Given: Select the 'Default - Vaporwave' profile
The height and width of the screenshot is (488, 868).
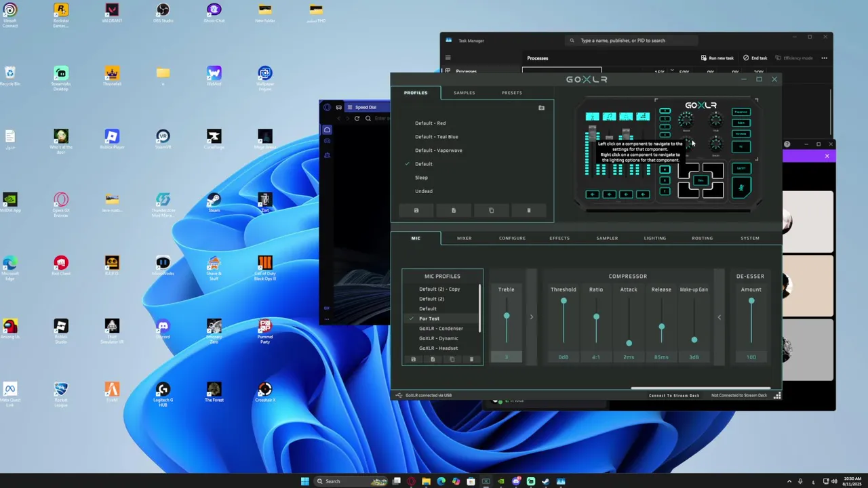Looking at the screenshot, I should 439,150.
